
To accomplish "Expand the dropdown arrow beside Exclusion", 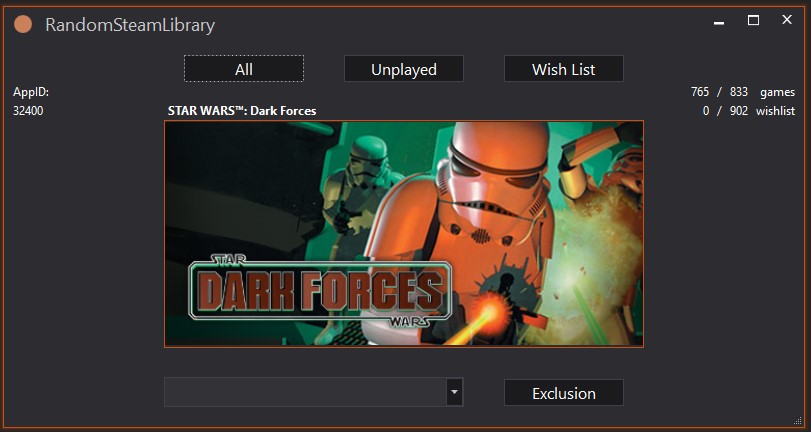I will click(x=454, y=393).
